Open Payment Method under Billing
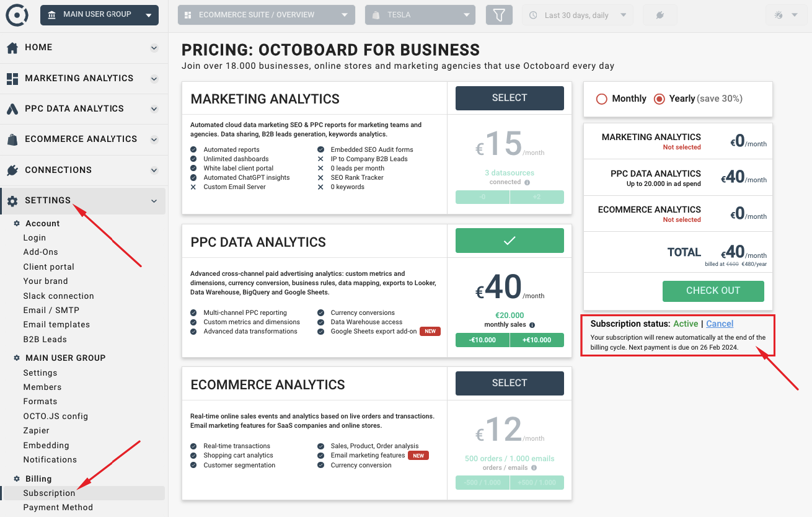 (58, 507)
